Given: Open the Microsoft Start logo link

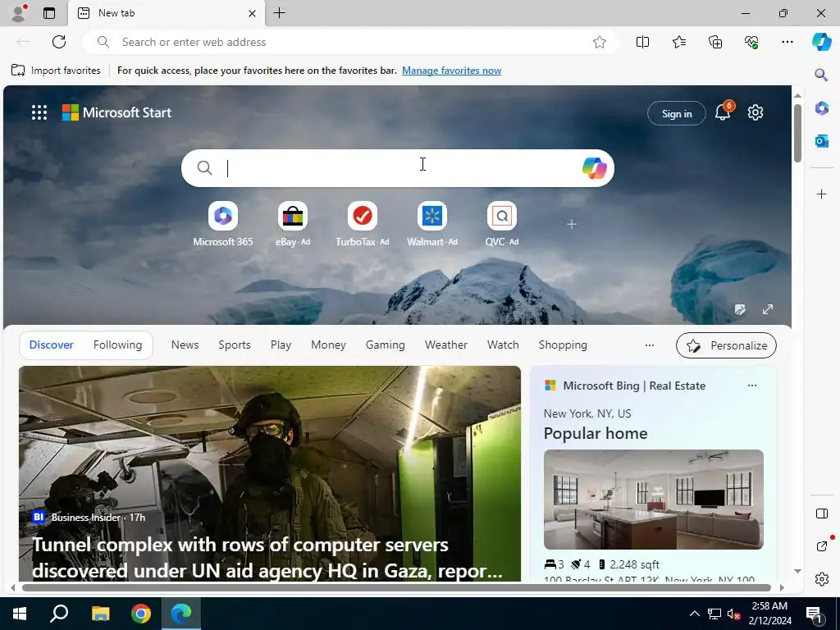Looking at the screenshot, I should [x=116, y=112].
